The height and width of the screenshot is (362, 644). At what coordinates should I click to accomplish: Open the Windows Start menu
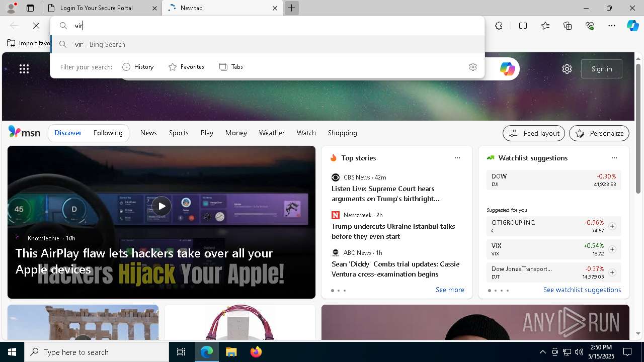coord(12,352)
